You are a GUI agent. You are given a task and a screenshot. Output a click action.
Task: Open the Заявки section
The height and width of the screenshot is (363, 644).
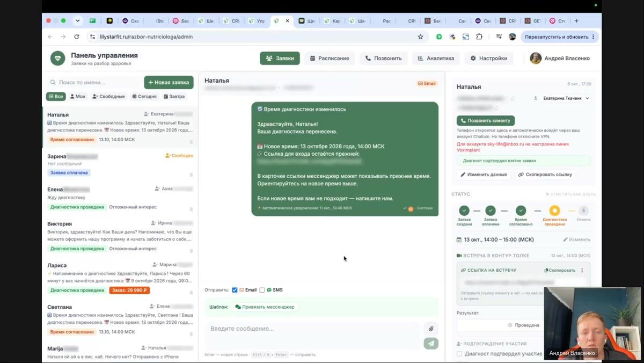click(280, 58)
